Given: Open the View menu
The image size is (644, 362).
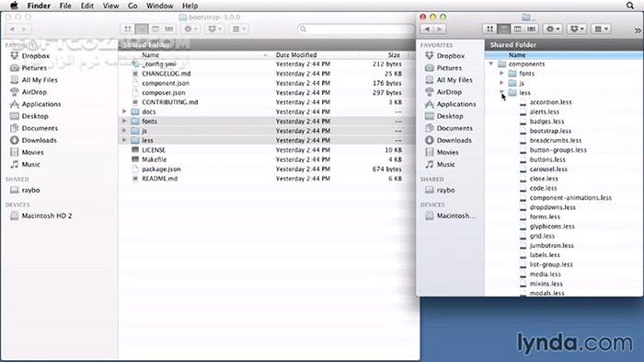Looking at the screenshot, I should (x=110, y=6).
